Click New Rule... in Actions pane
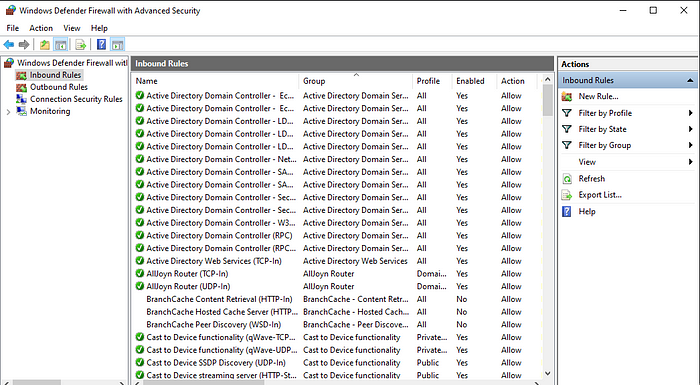This screenshot has height=385, width=700. click(598, 96)
